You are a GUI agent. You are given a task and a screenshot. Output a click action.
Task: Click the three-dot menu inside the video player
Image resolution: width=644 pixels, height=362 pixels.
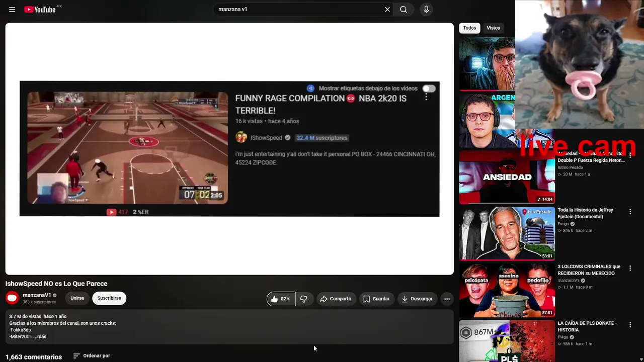coord(426,97)
